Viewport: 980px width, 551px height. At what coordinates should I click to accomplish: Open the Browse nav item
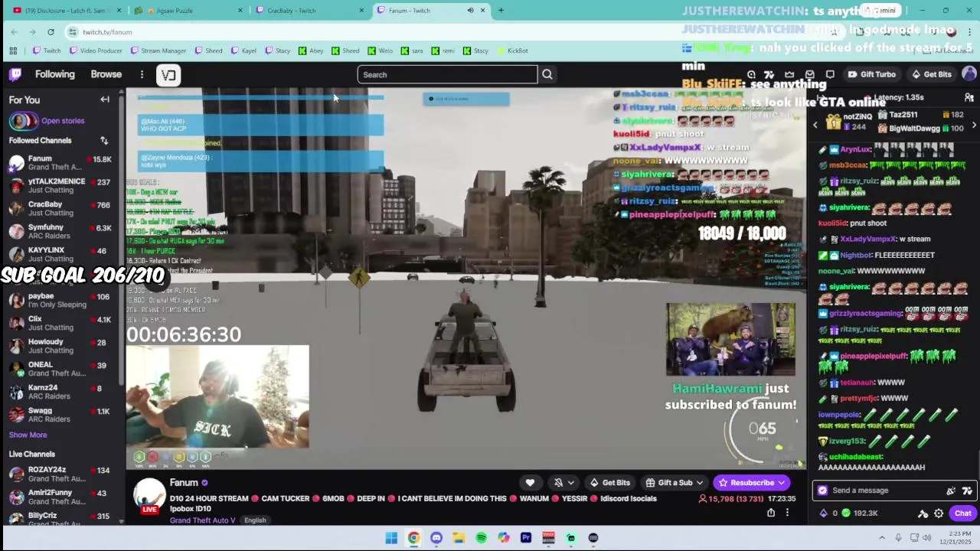(106, 74)
